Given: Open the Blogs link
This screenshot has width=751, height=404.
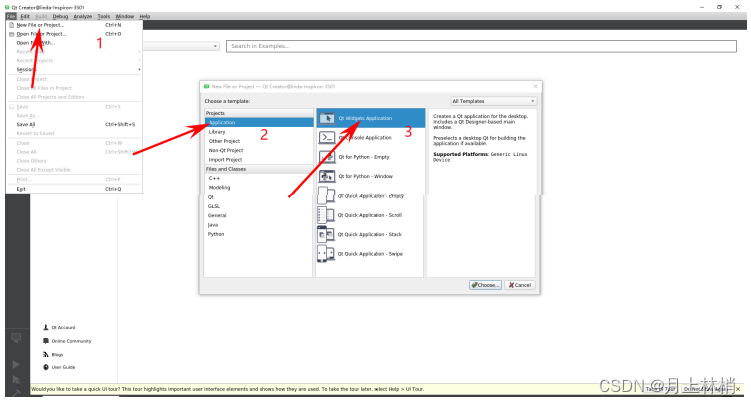Looking at the screenshot, I should [x=57, y=355].
